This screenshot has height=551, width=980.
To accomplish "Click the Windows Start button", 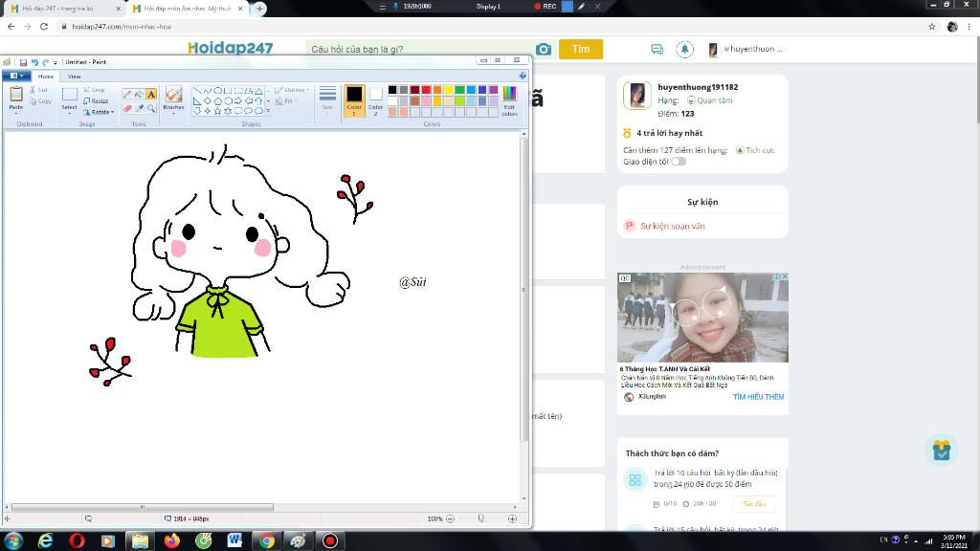I will click(x=13, y=540).
